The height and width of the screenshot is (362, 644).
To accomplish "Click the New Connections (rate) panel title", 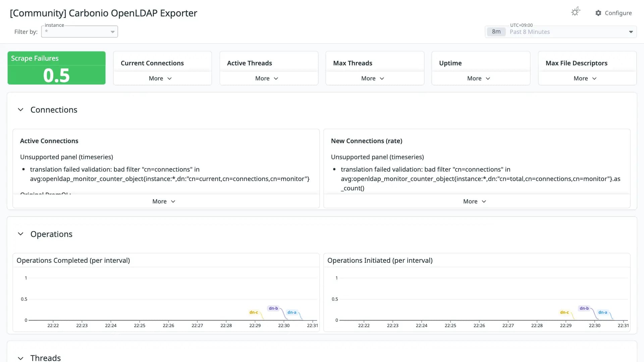I will 367,141.
